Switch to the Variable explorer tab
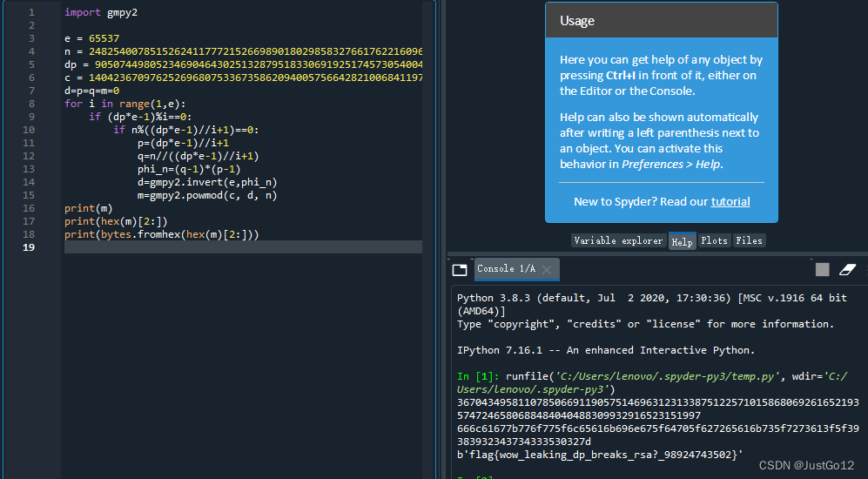 tap(618, 240)
